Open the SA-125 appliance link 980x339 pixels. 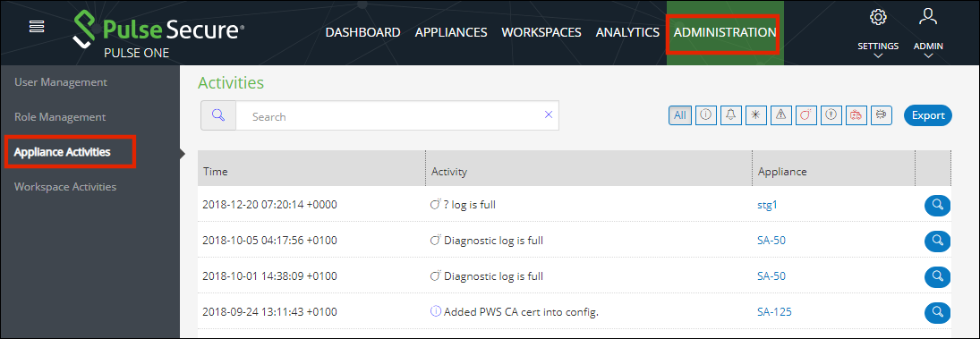point(774,311)
